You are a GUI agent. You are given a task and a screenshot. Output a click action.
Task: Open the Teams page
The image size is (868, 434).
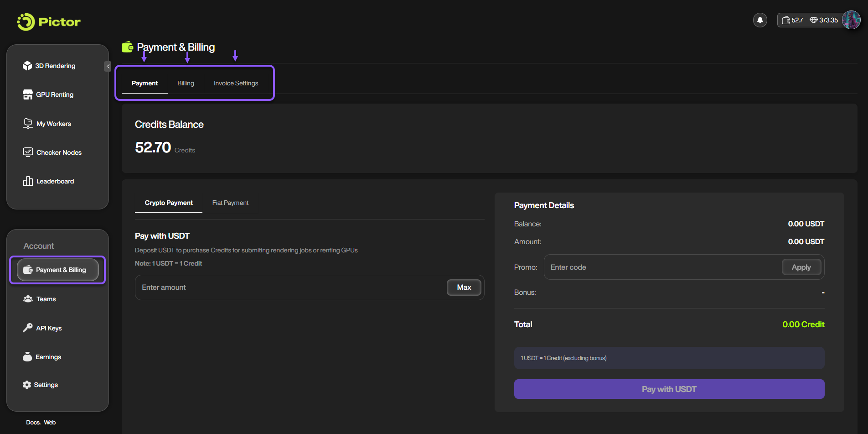46,299
